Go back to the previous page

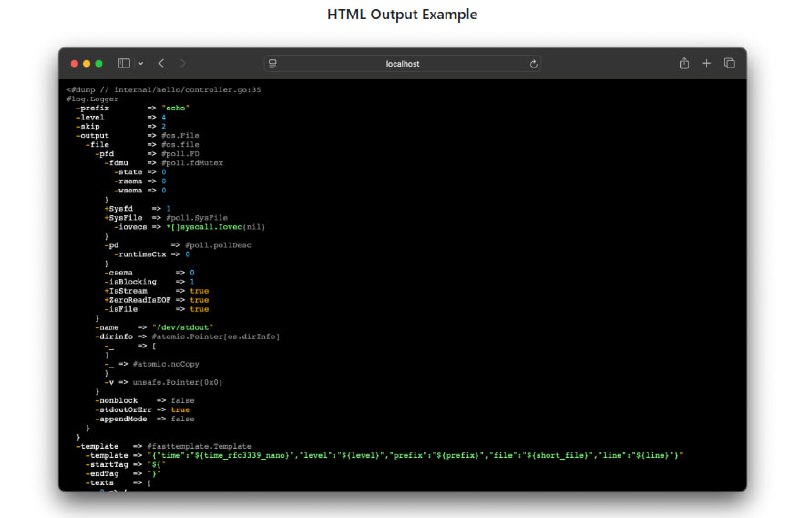162,63
